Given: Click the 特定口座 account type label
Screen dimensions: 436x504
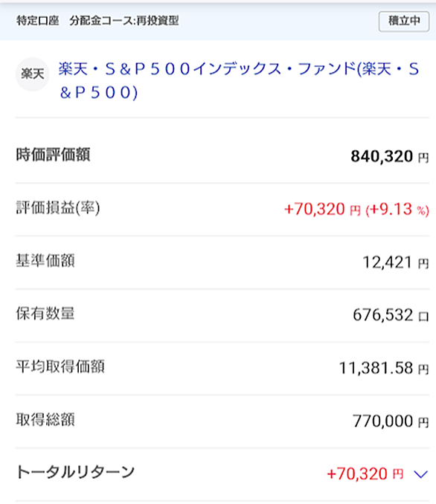Looking at the screenshot, I should pos(38,21).
